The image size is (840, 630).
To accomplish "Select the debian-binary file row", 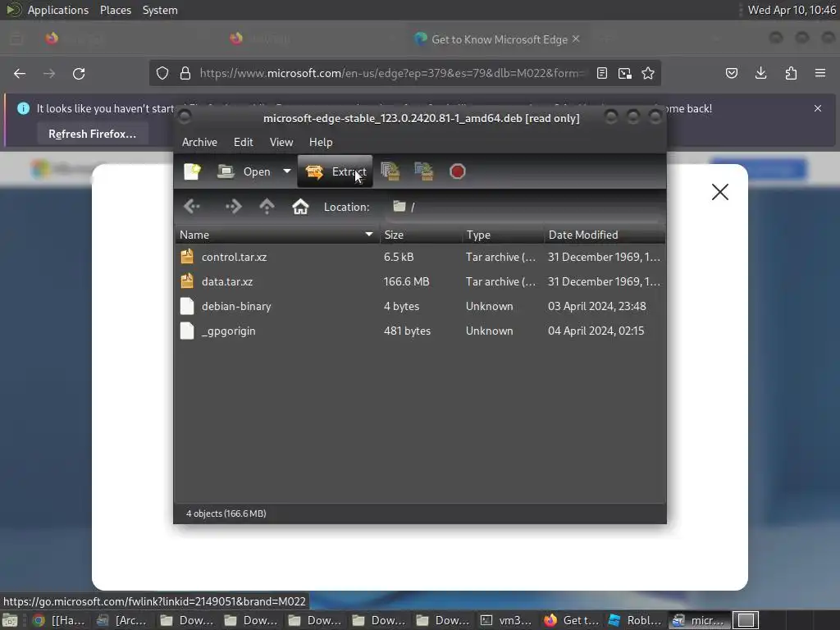I will click(x=420, y=306).
